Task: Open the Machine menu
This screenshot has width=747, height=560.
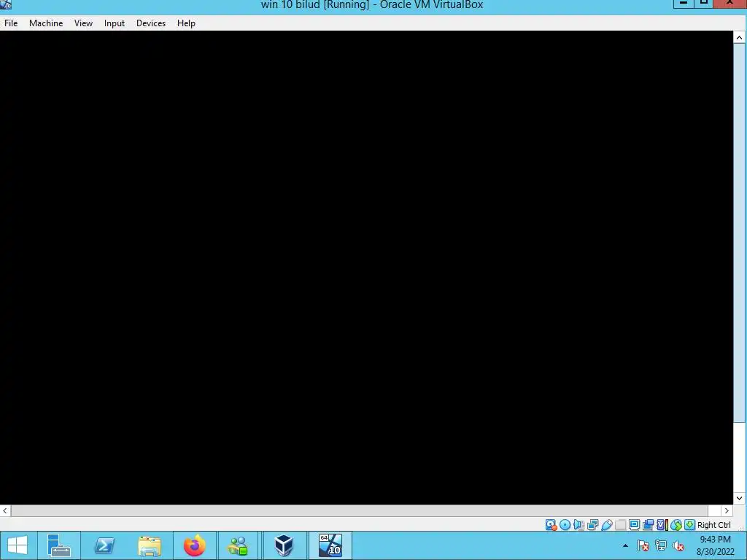Action: coord(46,23)
